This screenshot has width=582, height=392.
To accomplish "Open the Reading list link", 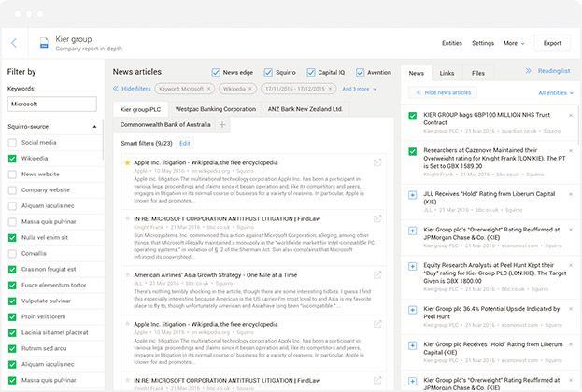I will pyautogui.click(x=554, y=70).
